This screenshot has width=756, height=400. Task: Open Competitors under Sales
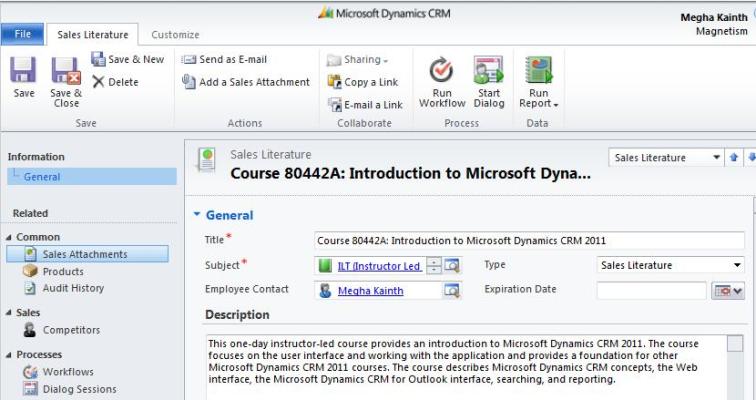point(62,330)
